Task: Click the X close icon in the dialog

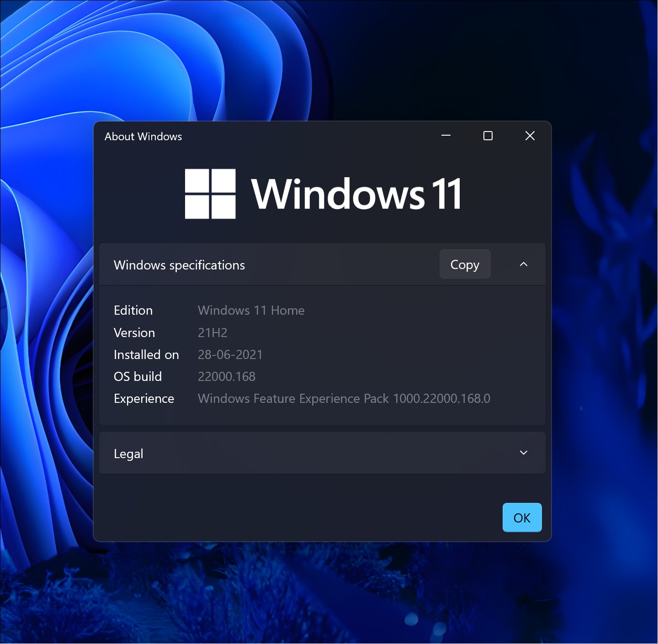Action: pyautogui.click(x=530, y=136)
